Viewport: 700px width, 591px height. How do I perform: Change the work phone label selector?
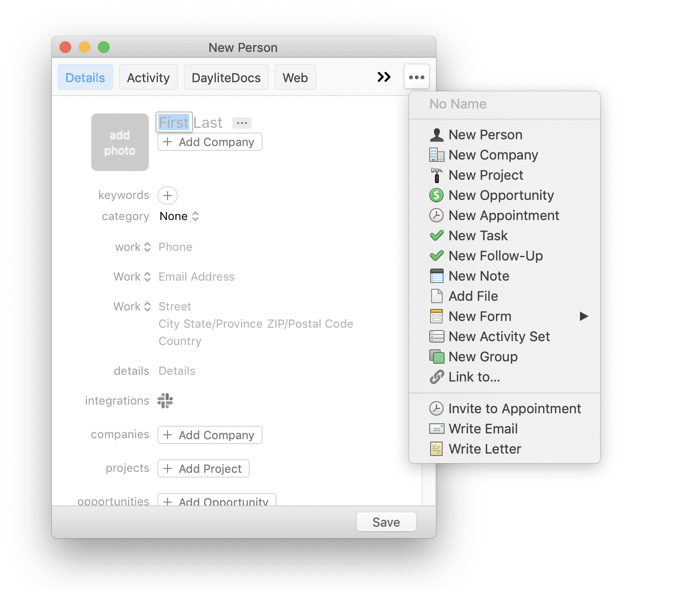pos(133,247)
